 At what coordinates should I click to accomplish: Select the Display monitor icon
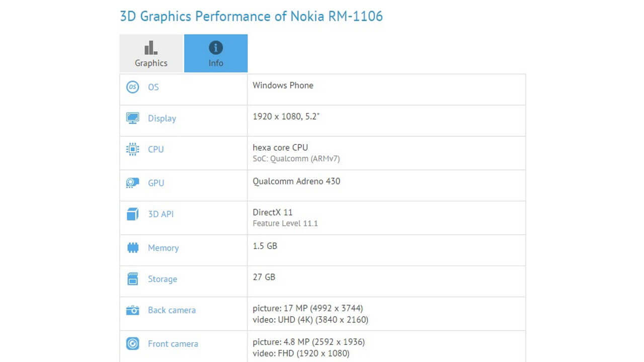tap(132, 118)
